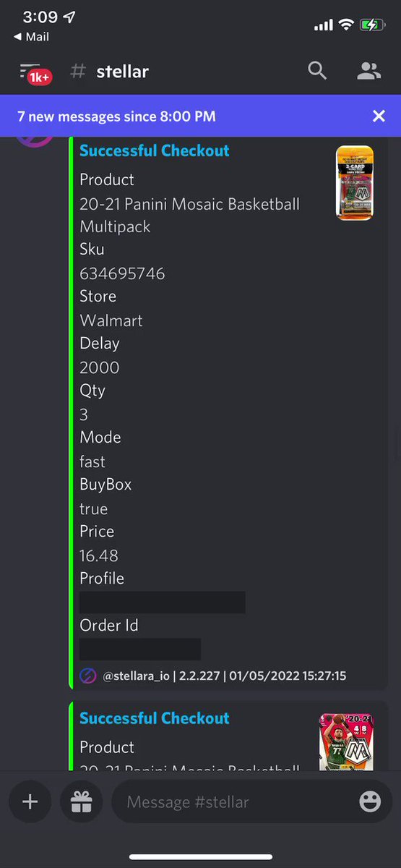Open the first Successful Checkout title link
The height and width of the screenshot is (868, 401).
pyautogui.click(x=154, y=150)
